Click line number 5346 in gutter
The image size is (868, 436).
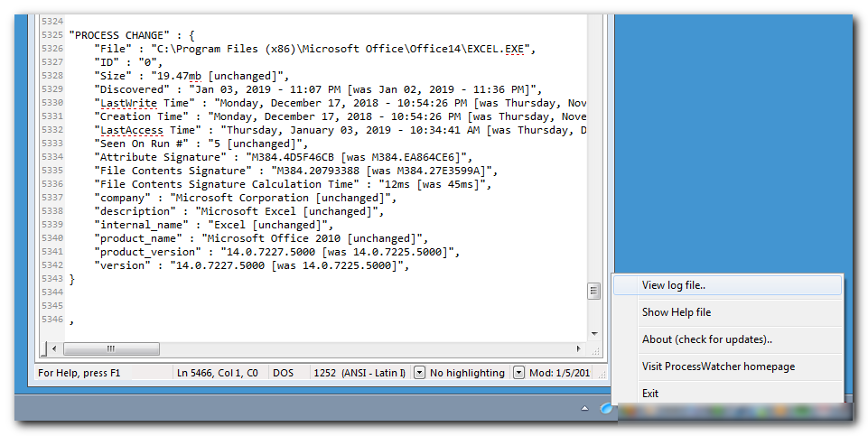coord(52,320)
